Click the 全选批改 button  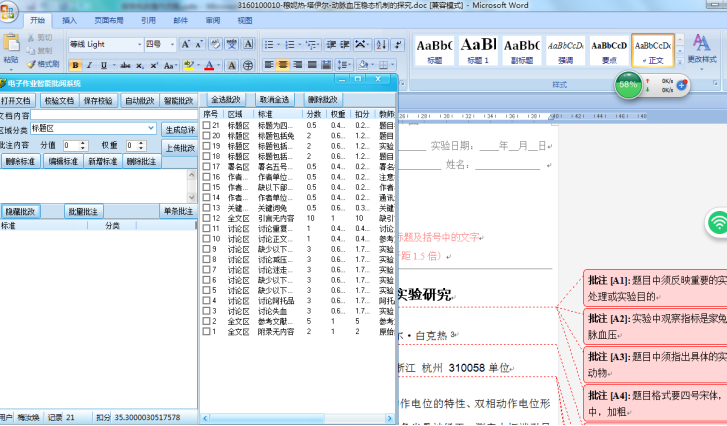(x=226, y=100)
